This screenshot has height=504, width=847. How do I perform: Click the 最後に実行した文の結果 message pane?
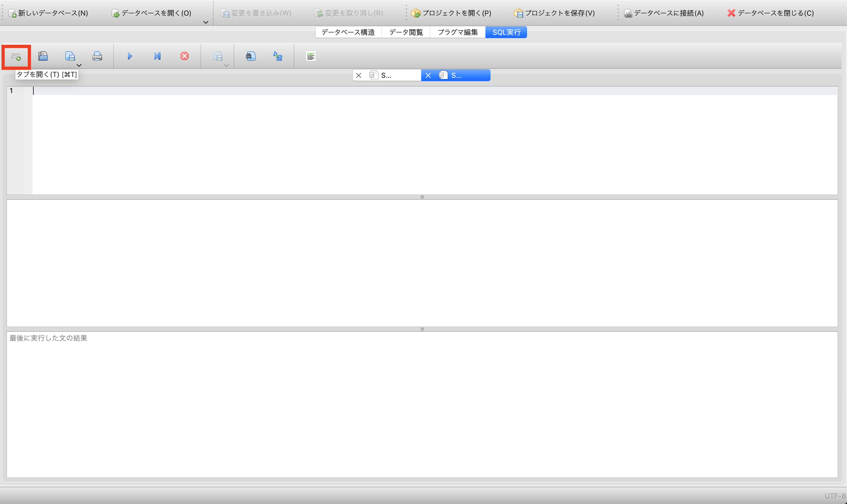click(422, 404)
